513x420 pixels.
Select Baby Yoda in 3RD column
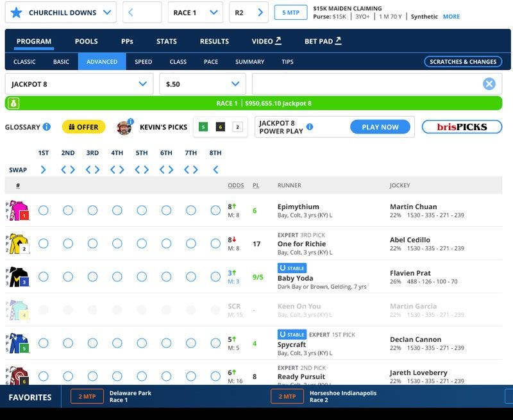click(x=92, y=276)
